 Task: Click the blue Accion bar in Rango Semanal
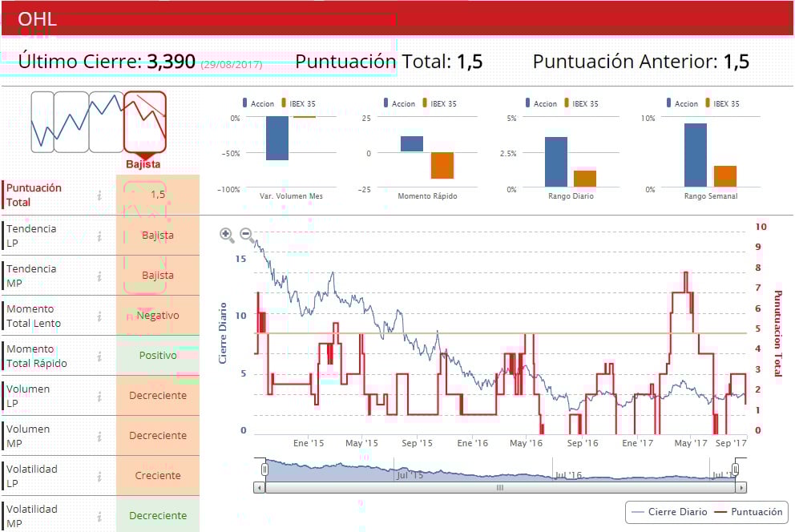(696, 155)
